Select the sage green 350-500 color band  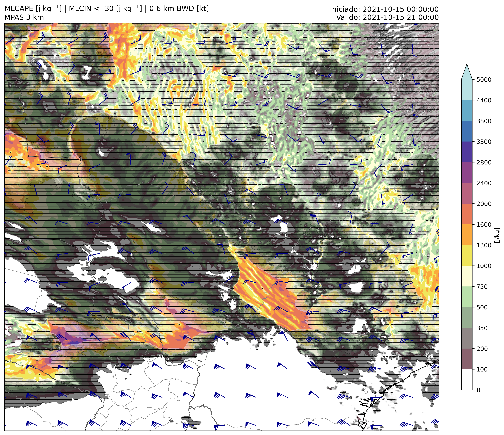(x=467, y=317)
